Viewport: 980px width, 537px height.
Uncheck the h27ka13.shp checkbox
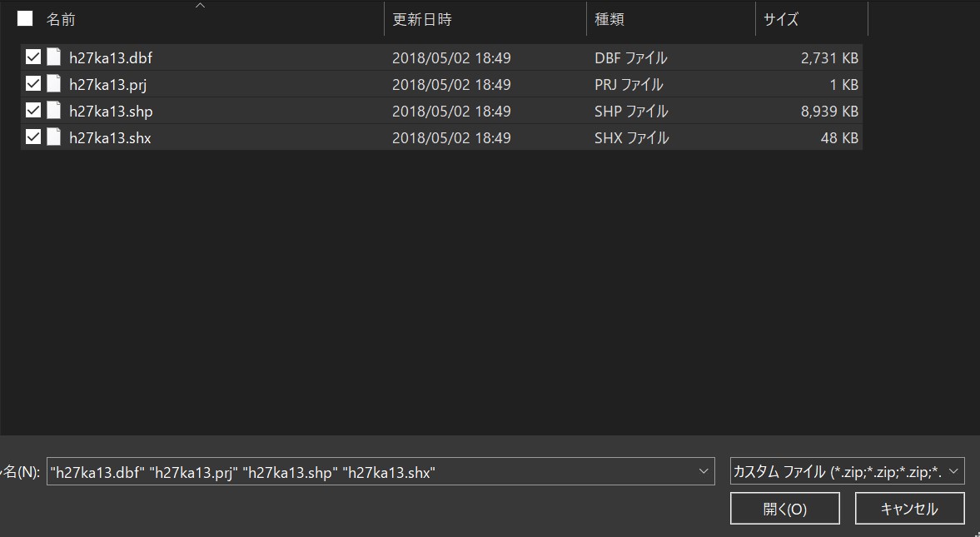[x=33, y=111]
